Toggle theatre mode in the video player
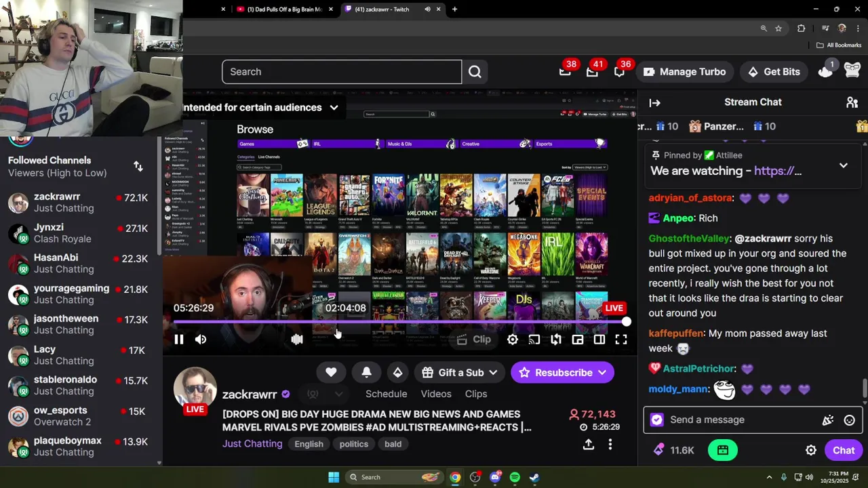The width and height of the screenshot is (868, 488). tap(599, 340)
